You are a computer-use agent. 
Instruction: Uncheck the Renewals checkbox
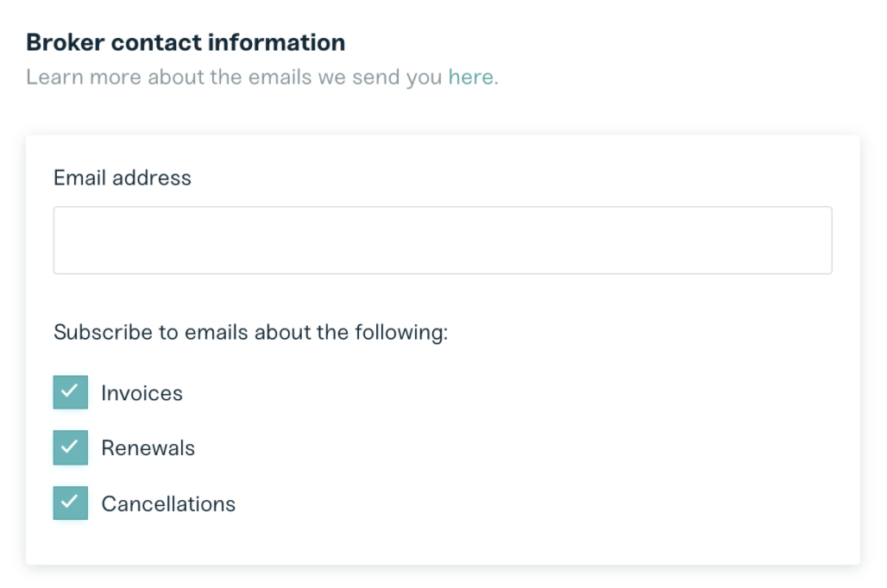71,447
